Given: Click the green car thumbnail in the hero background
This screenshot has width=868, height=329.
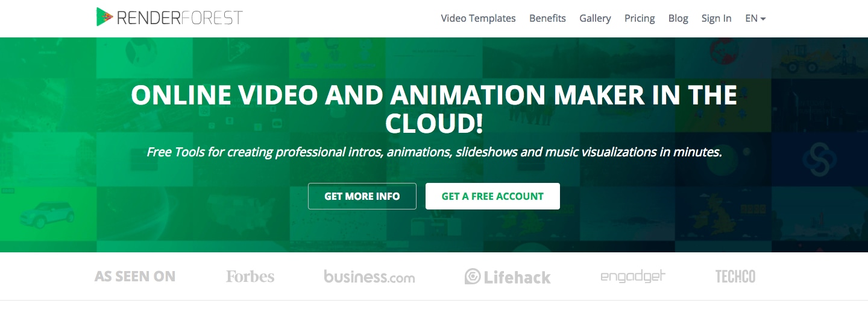Looking at the screenshot, I should pos(47,212).
